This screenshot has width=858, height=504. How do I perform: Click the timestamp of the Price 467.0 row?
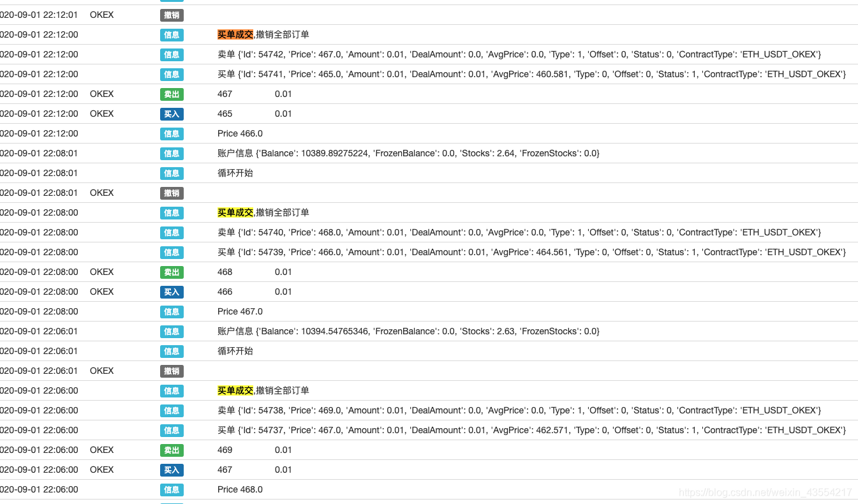[39, 311]
